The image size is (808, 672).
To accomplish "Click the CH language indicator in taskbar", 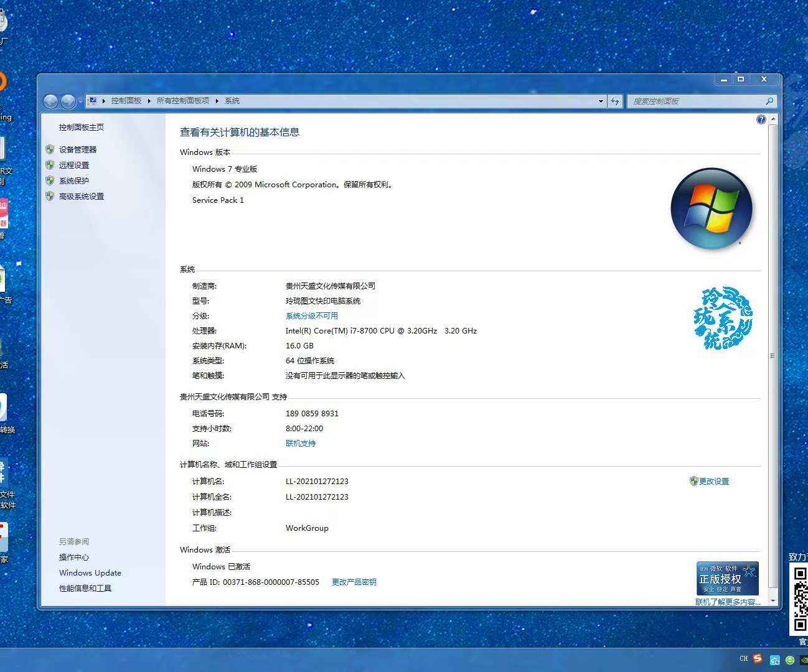I will coord(744,658).
